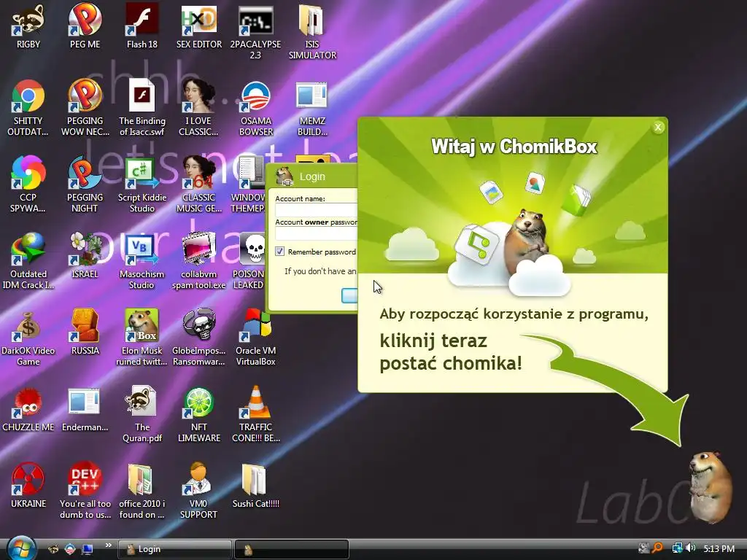This screenshot has height=560, width=747.
Task: Toggle the Remember password checkbox
Action: point(279,252)
